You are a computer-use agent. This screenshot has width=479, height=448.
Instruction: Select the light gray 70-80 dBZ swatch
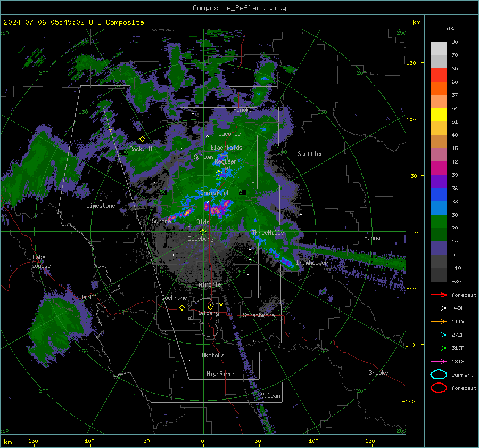pyautogui.click(x=439, y=48)
